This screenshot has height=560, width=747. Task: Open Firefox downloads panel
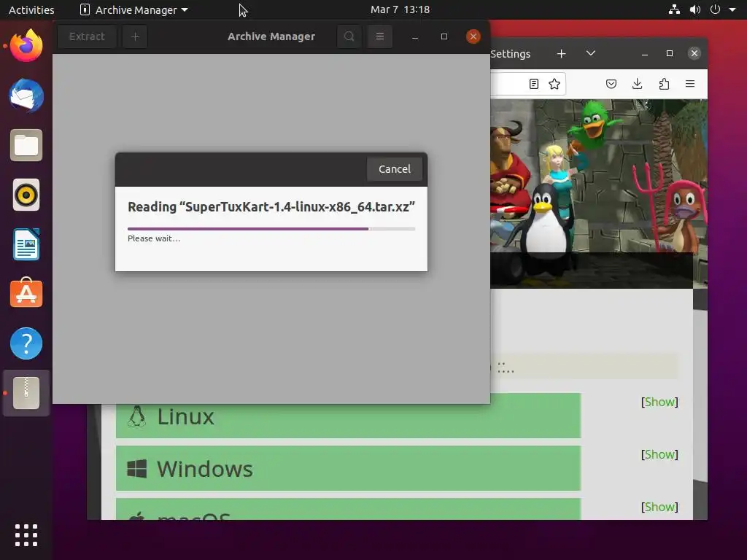click(x=637, y=85)
